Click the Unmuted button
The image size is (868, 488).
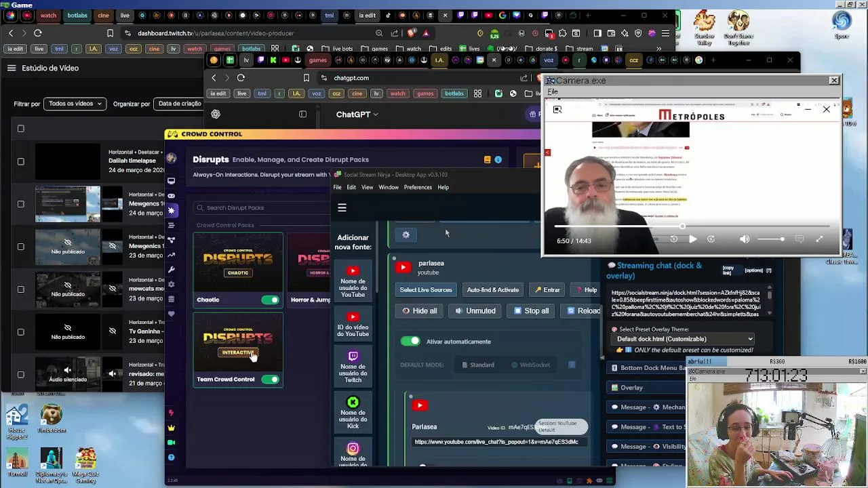(475, 311)
